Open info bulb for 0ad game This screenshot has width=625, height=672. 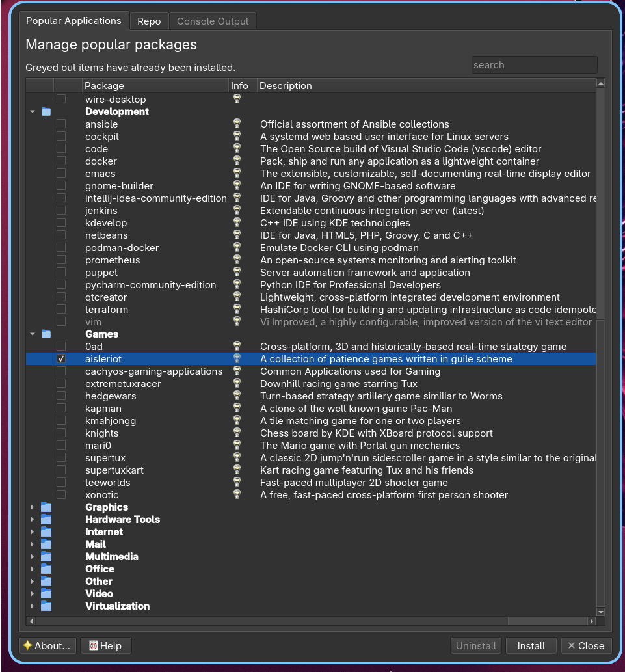pos(237,346)
